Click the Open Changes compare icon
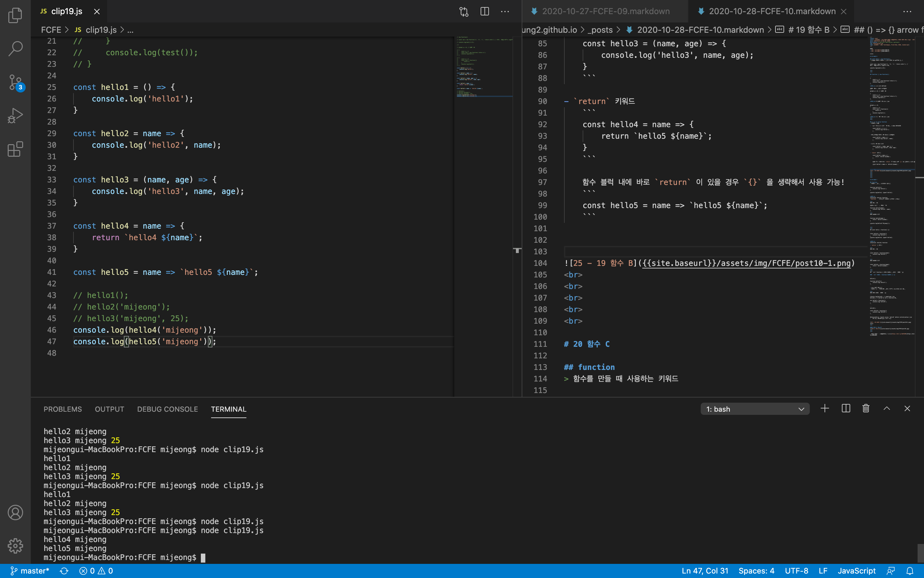The image size is (924, 578). [464, 12]
